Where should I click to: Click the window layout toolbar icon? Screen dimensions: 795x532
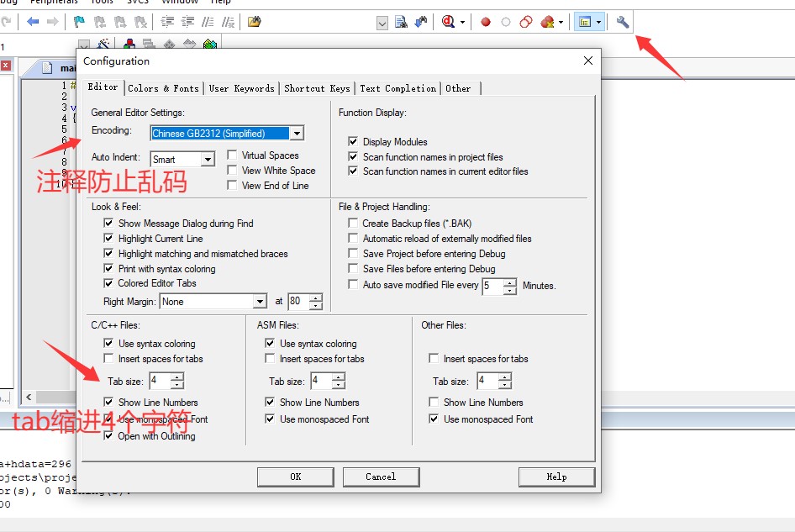[585, 22]
